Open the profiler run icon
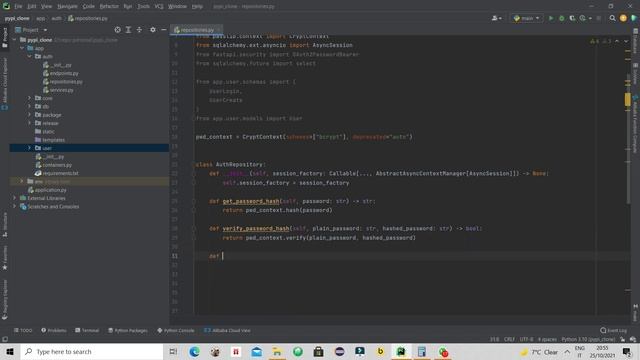 583,18
